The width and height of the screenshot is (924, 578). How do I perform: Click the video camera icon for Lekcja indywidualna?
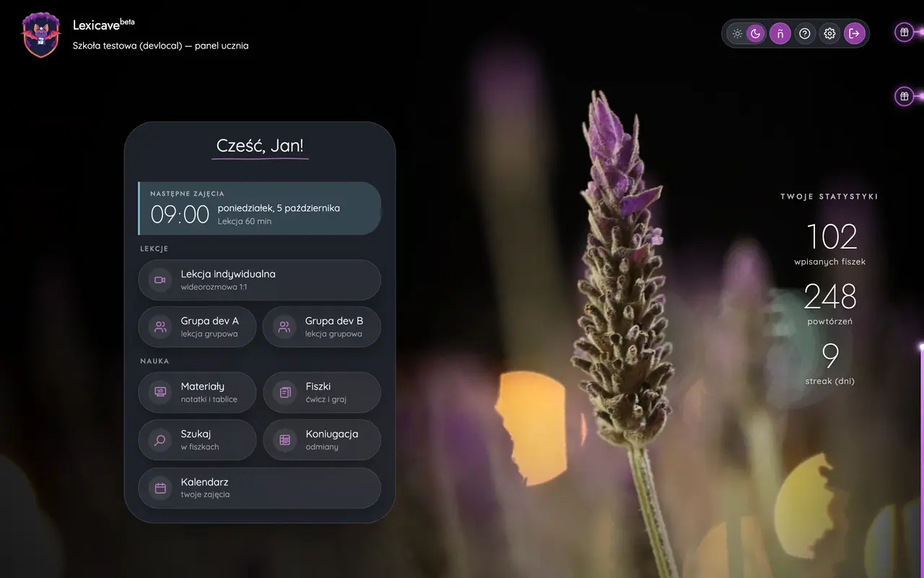[x=160, y=280]
